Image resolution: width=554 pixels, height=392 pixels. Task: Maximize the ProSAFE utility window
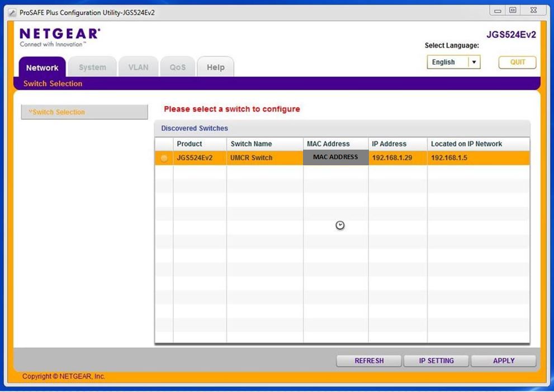(513, 11)
